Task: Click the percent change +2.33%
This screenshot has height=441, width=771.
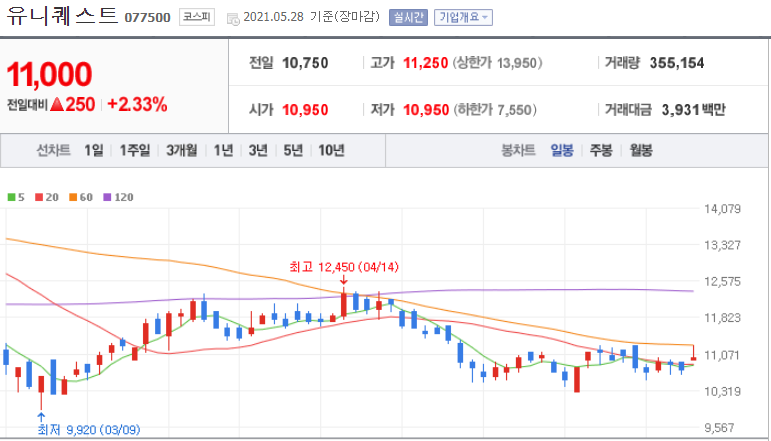Action: tap(137, 104)
